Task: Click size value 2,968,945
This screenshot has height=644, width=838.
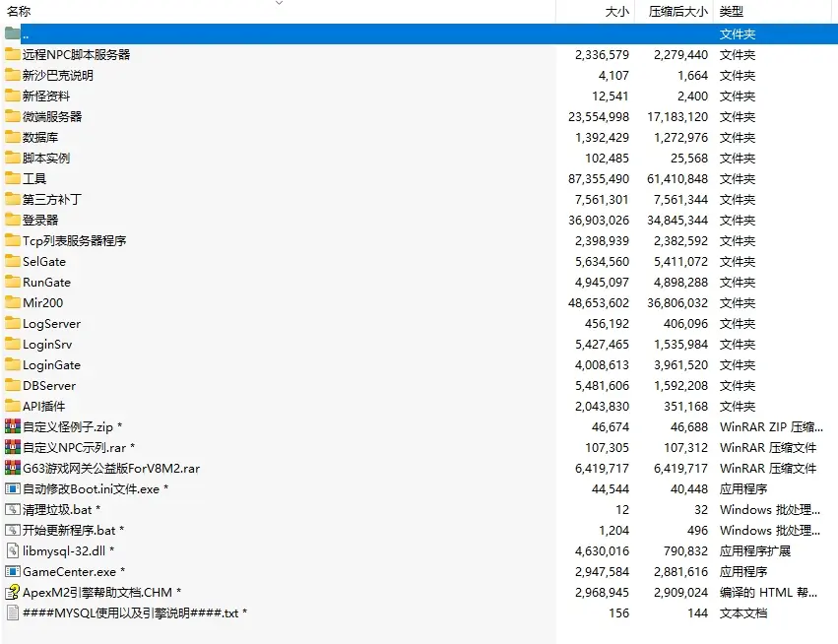Action: pyautogui.click(x=603, y=592)
